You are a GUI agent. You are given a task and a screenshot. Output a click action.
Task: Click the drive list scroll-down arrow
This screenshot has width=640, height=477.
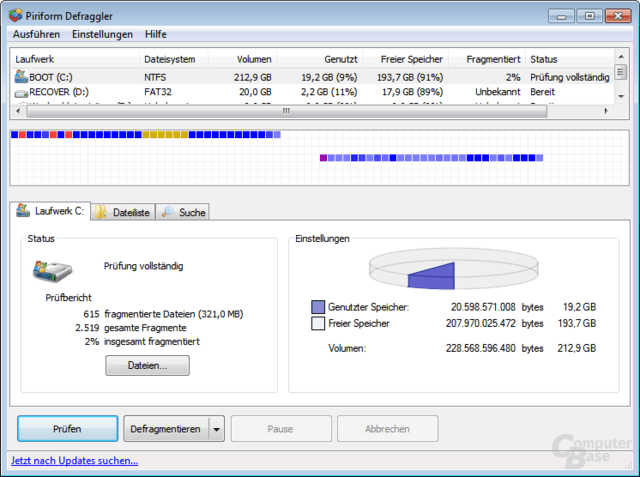tap(621, 97)
